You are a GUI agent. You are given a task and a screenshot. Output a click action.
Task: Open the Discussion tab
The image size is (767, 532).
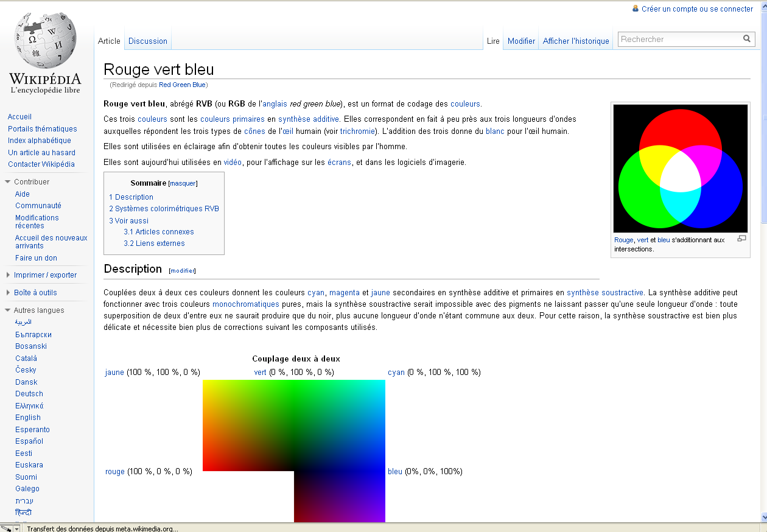pyautogui.click(x=148, y=41)
